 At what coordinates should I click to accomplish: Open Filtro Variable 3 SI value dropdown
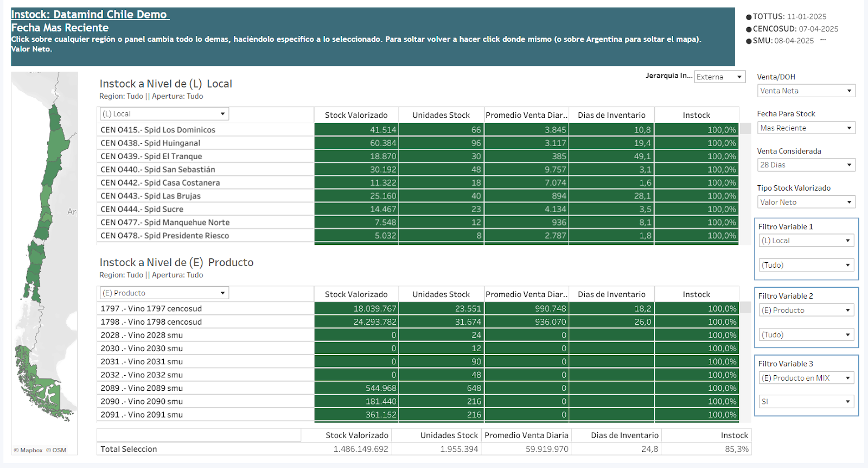point(847,402)
